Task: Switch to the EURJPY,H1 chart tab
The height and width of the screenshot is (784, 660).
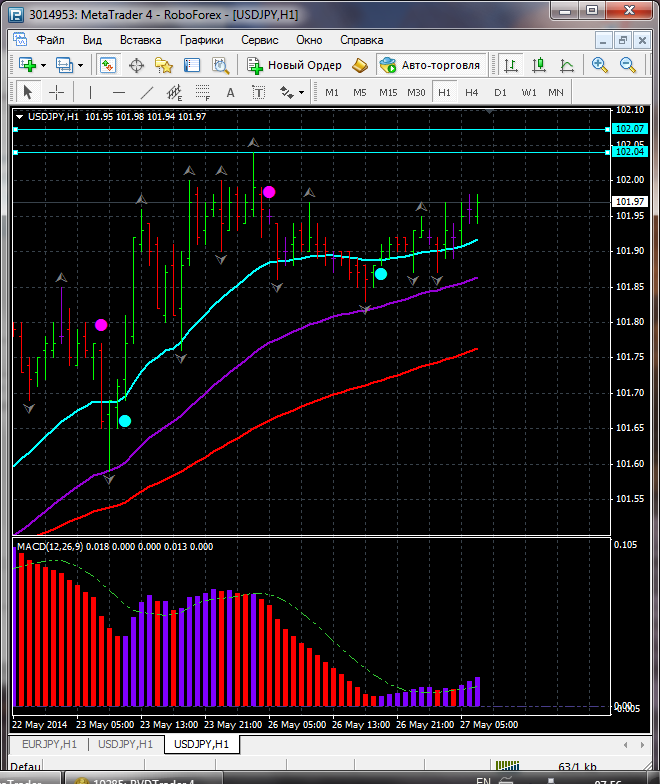Action: pos(49,744)
